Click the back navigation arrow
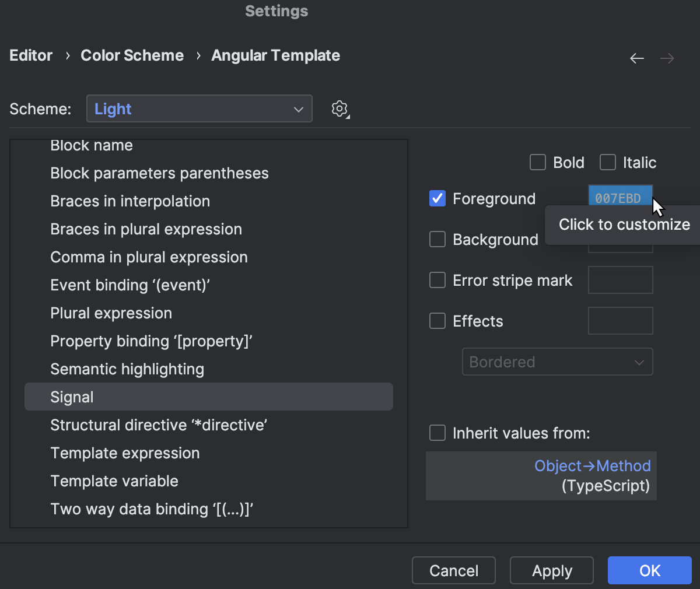 click(637, 58)
